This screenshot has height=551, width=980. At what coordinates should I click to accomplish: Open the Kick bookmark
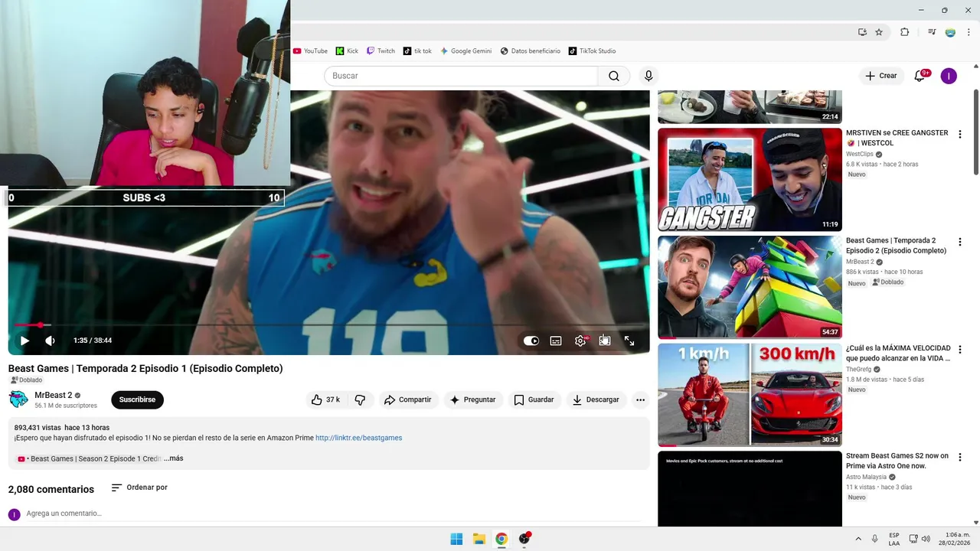[347, 51]
